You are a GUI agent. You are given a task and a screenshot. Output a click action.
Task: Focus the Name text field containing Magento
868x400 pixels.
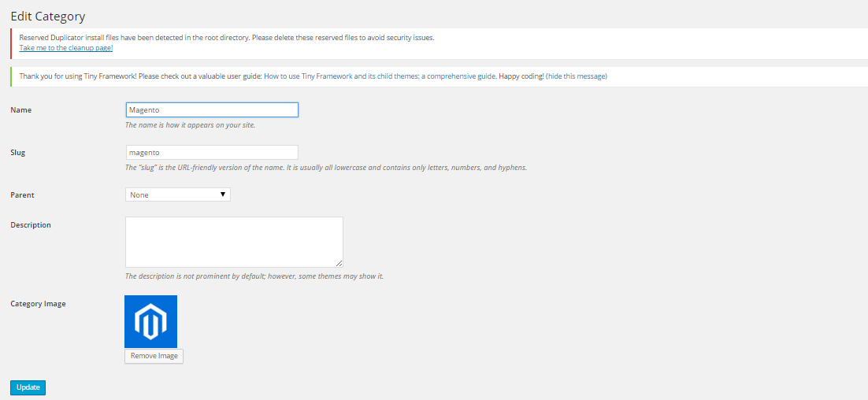coord(212,109)
